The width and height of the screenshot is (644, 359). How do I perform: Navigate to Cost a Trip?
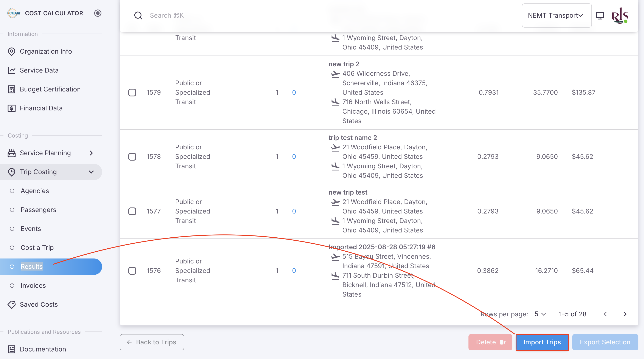[x=37, y=248]
